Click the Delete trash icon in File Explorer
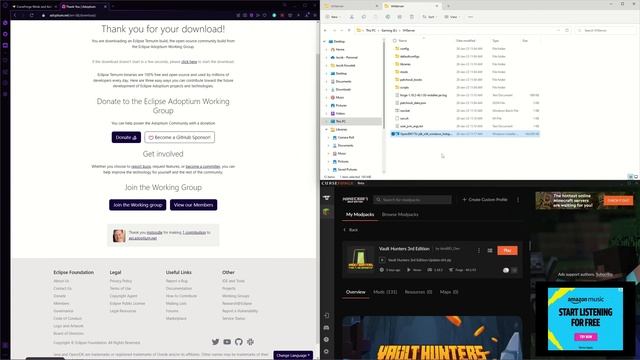The height and width of the screenshot is (360, 640). point(411,17)
